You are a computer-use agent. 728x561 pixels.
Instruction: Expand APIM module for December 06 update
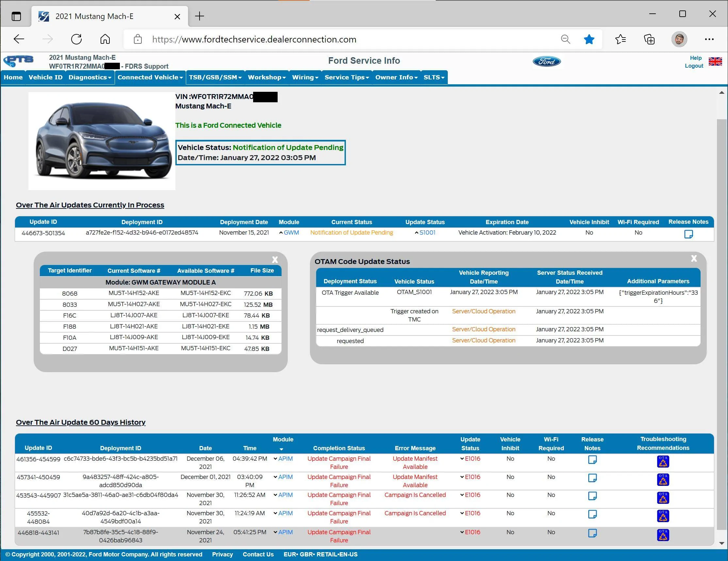[283, 459]
